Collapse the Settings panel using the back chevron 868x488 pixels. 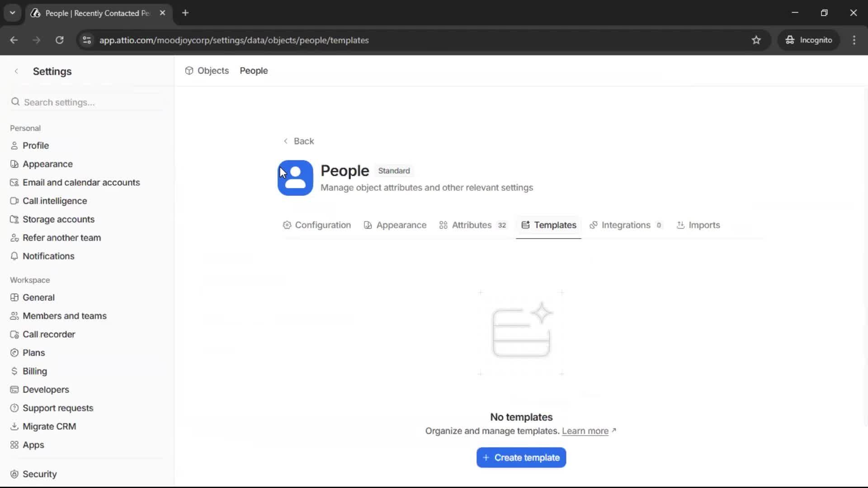(16, 71)
